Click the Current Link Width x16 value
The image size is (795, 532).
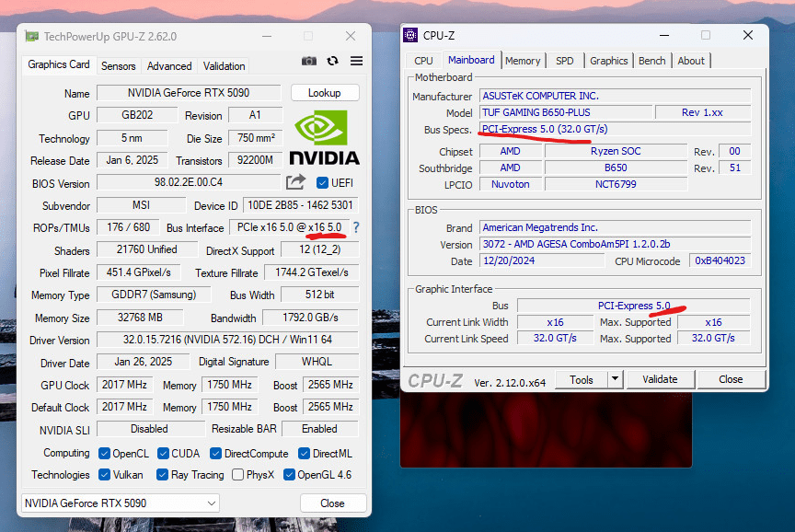555,322
